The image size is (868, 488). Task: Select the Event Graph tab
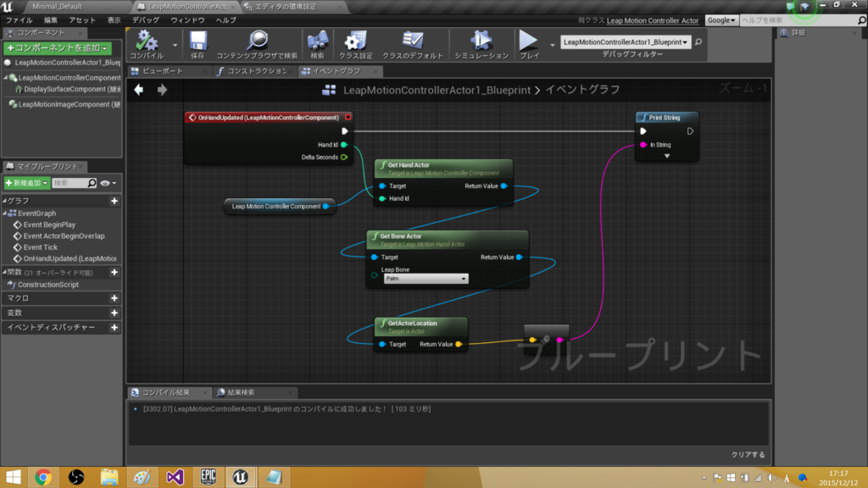pyautogui.click(x=337, y=71)
